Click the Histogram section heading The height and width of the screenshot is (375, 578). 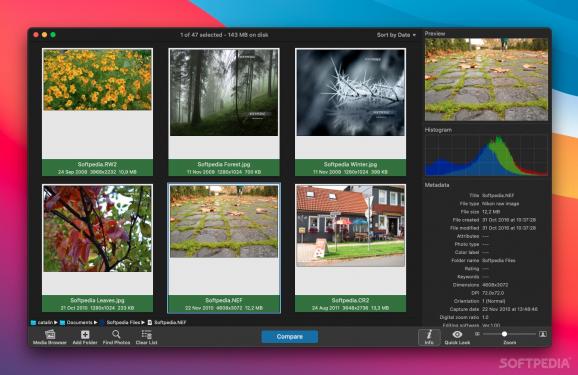pyautogui.click(x=438, y=130)
